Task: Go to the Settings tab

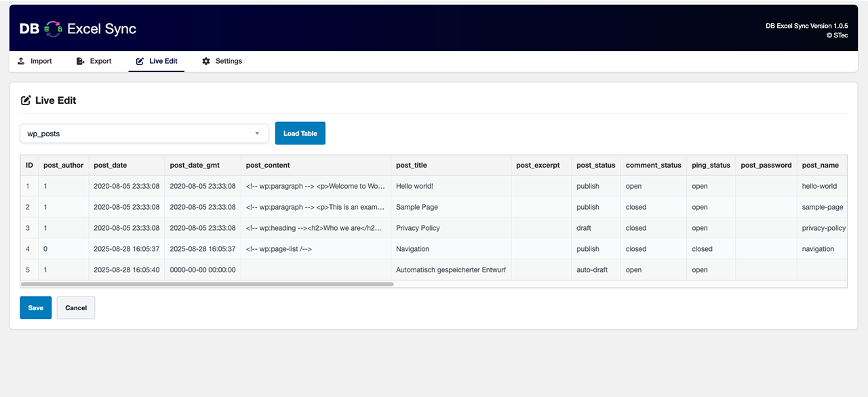Action: pyautogui.click(x=222, y=61)
